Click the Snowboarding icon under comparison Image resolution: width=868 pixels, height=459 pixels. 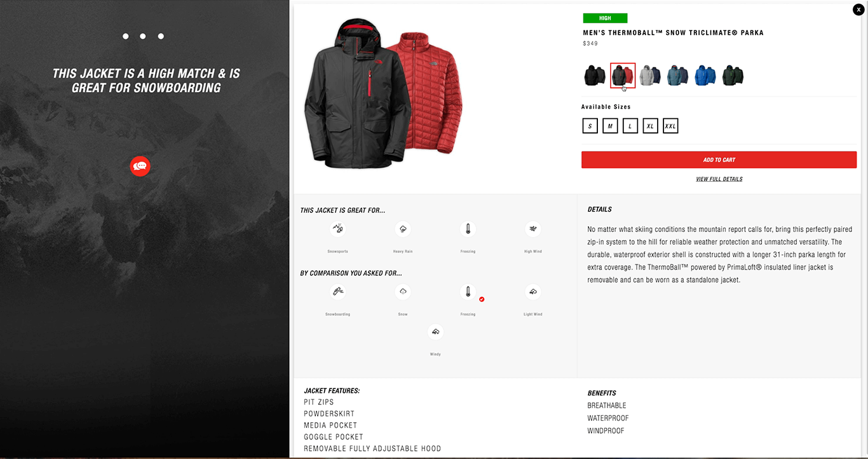click(338, 292)
